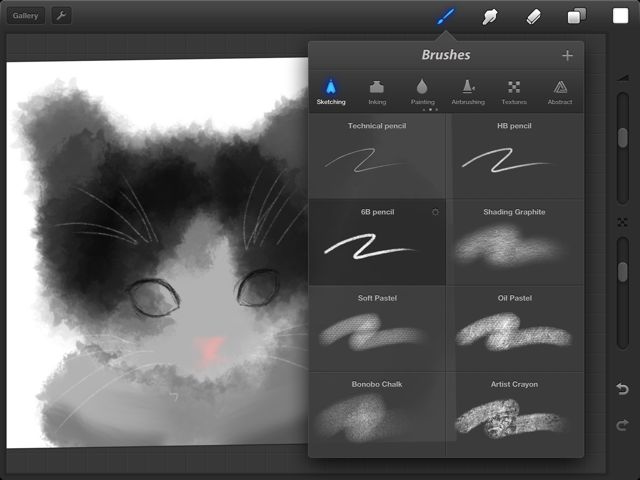Click the brush size wedge icon above slider

(623, 78)
